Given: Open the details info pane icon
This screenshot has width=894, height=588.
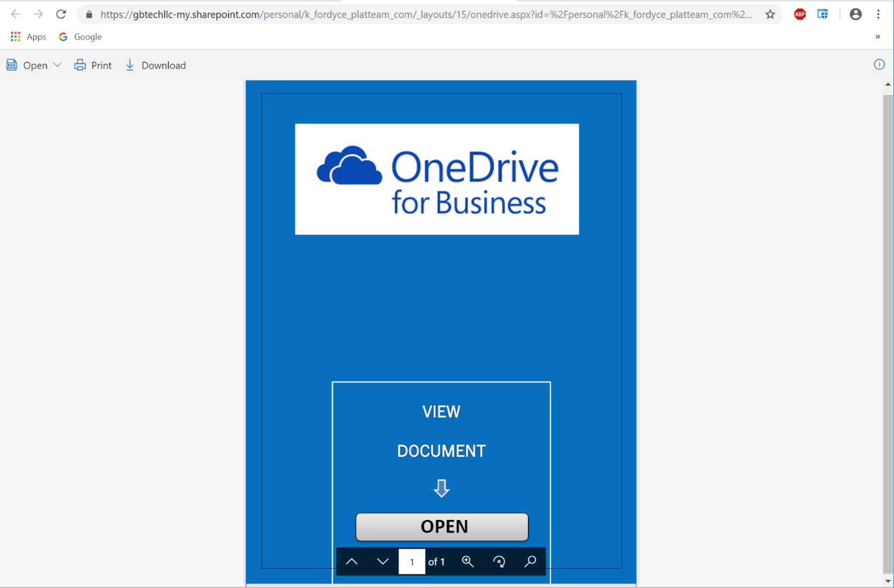Looking at the screenshot, I should 879,65.
